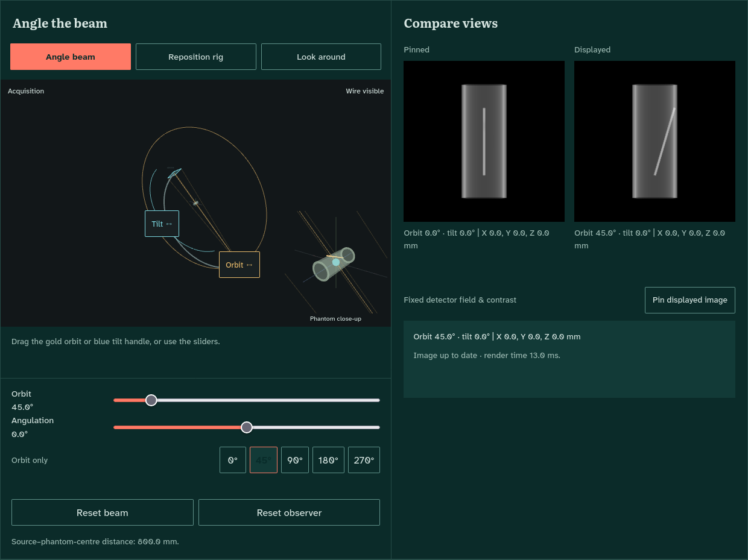This screenshot has height=560, width=748.
Task: Click the 'Angle the beam' heading
Action: [x=60, y=24]
